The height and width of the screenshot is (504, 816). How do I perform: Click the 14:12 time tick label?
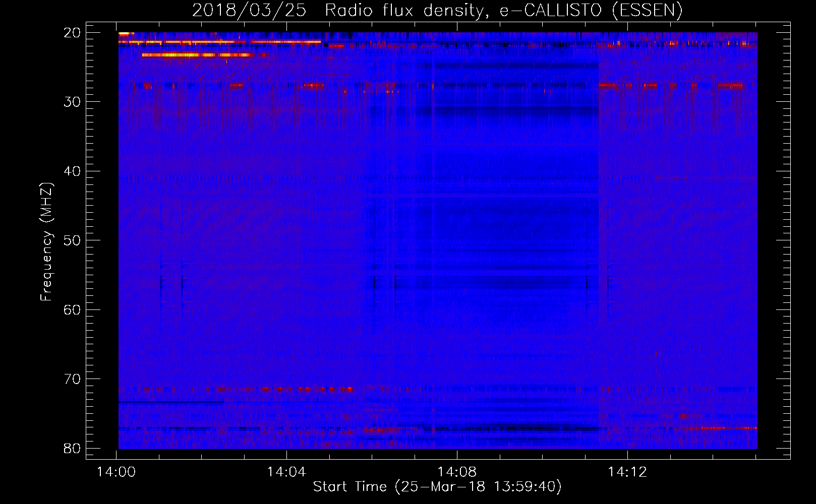click(x=627, y=472)
